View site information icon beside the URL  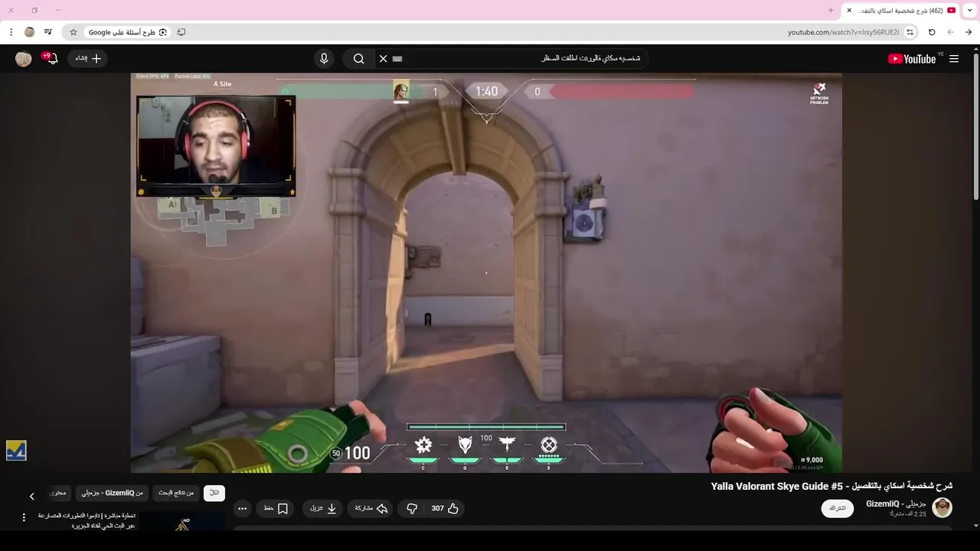pos(910,32)
